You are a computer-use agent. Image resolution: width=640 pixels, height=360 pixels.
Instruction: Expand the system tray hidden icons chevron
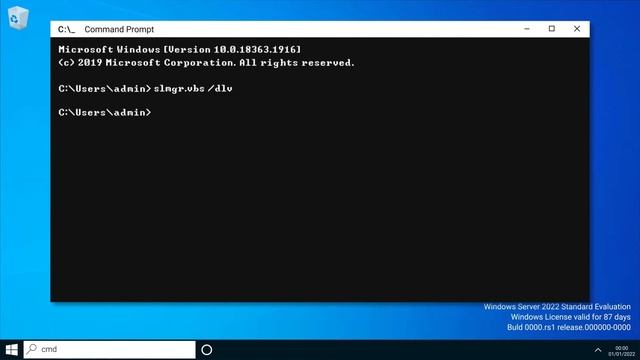coord(598,350)
